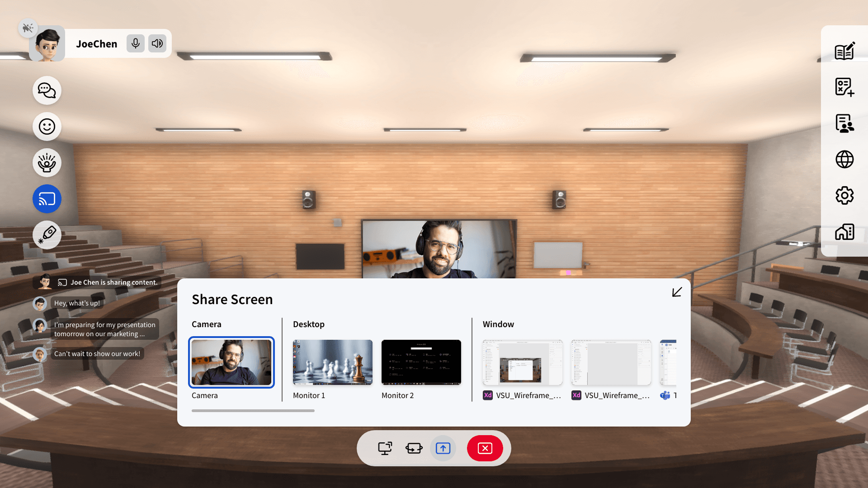Open the settings gear icon
The height and width of the screenshot is (488, 868).
coord(844,196)
